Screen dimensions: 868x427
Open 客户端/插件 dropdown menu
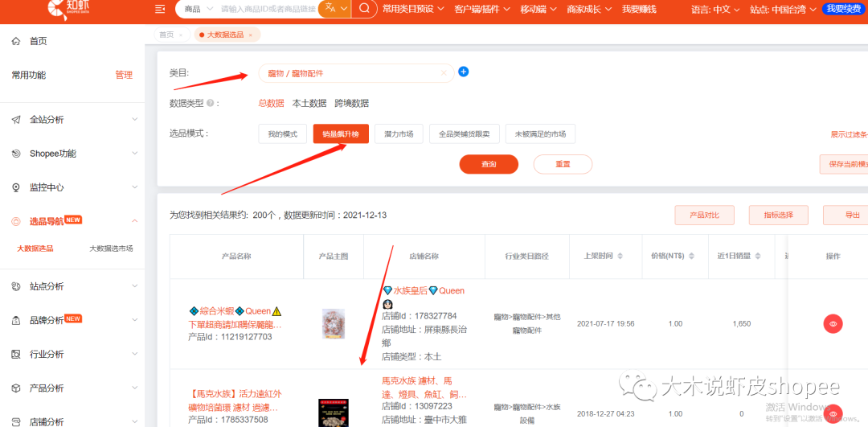coord(483,9)
